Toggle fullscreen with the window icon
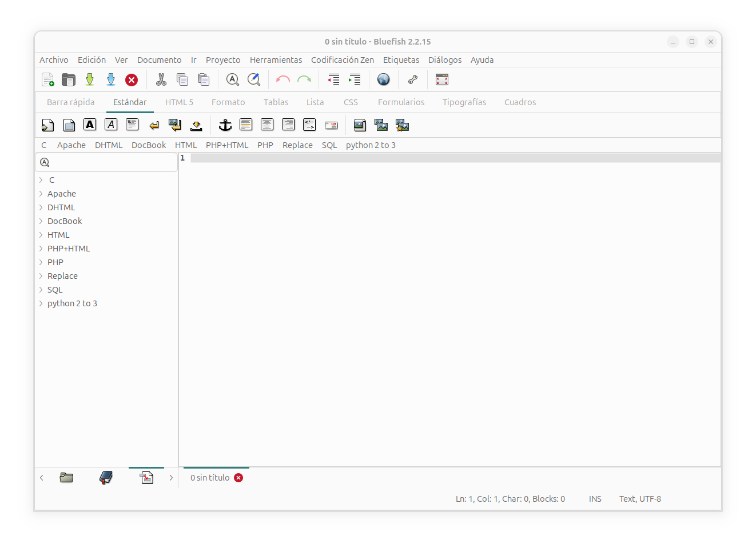The width and height of the screenshot is (756, 548). coord(442,79)
